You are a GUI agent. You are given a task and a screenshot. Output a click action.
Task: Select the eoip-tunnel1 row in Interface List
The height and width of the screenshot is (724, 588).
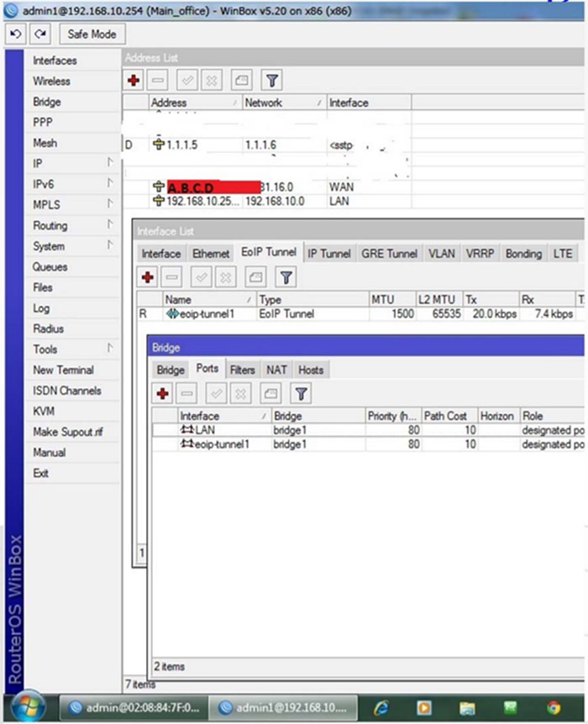(360, 314)
